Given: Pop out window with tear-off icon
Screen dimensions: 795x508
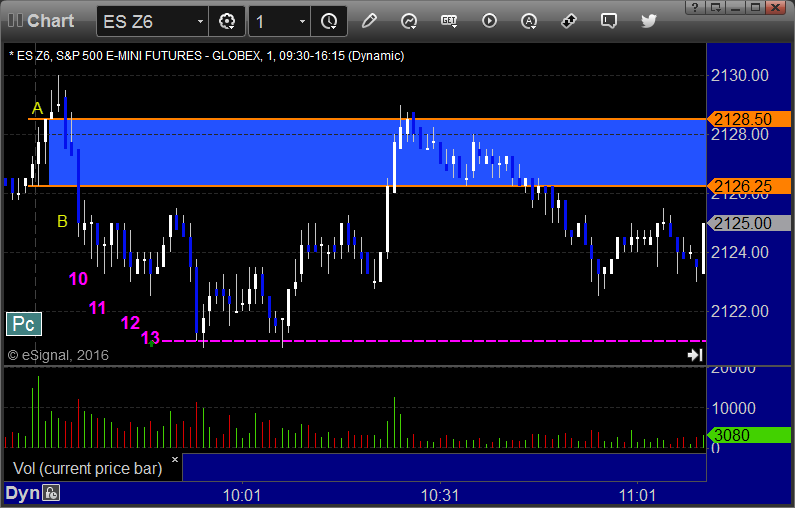Looking at the screenshot, I should [715, 7].
